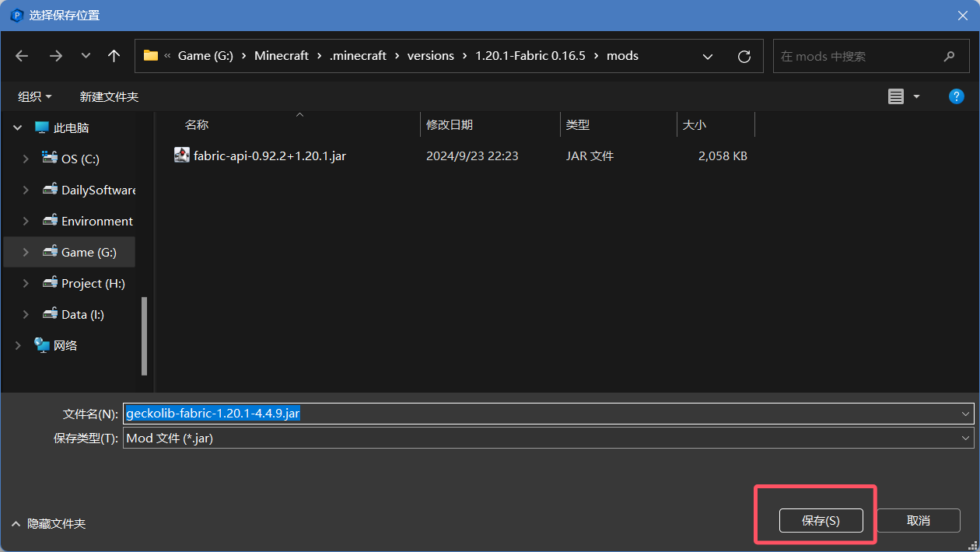This screenshot has height=552, width=980.
Task: Expand the 网络 node
Action: [x=18, y=345]
